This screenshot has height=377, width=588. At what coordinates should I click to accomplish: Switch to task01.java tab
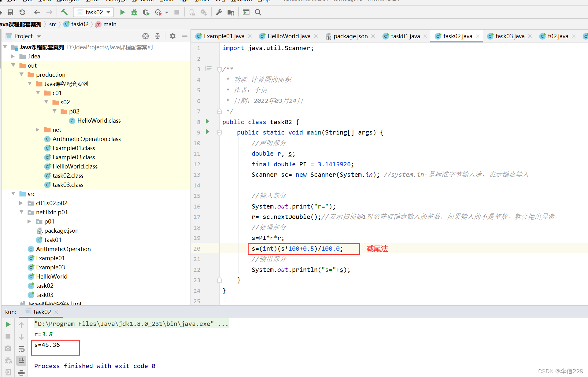click(405, 36)
